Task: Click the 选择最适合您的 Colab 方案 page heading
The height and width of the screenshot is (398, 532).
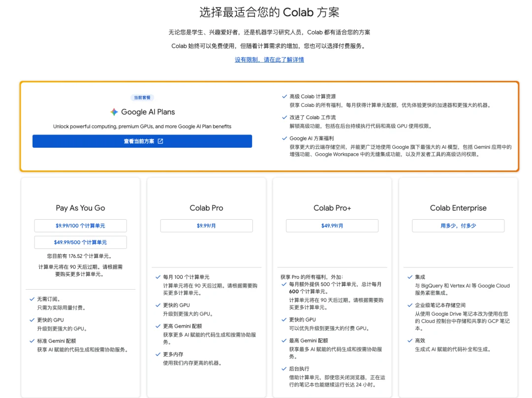Action: [x=269, y=12]
